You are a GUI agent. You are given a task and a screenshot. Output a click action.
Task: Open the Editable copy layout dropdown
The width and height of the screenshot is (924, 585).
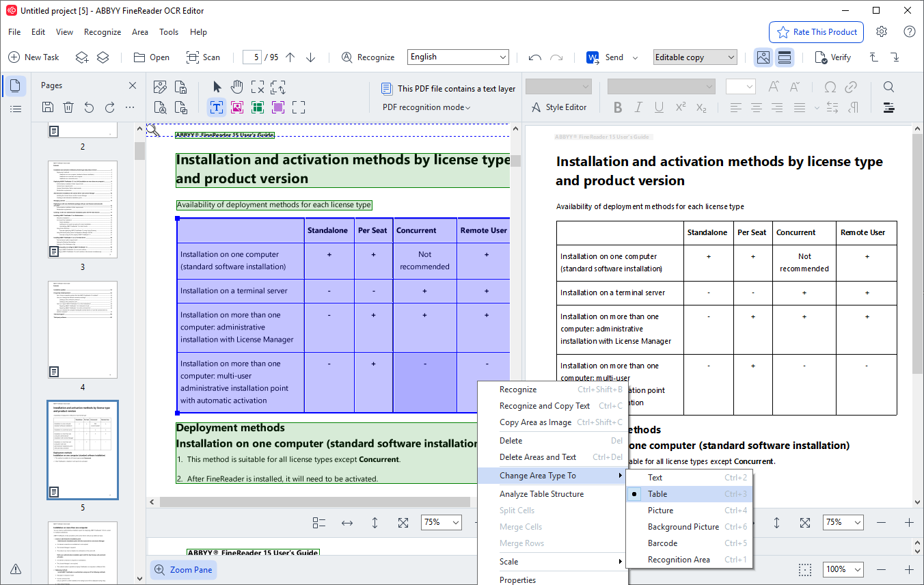coord(695,57)
